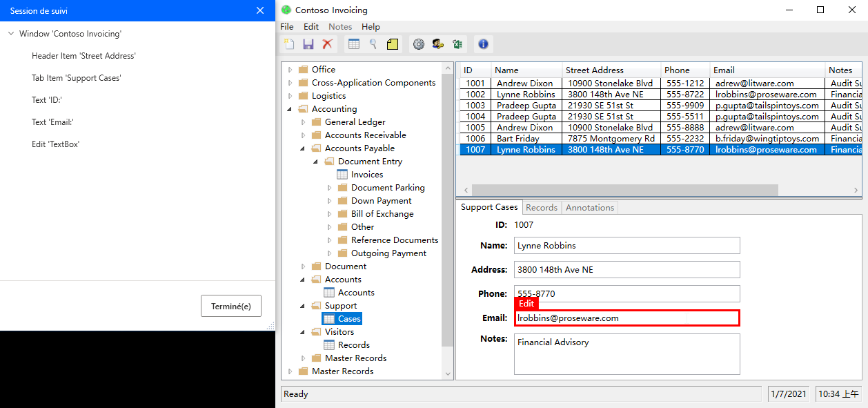Select Outgoing Payment tree item

click(x=388, y=253)
